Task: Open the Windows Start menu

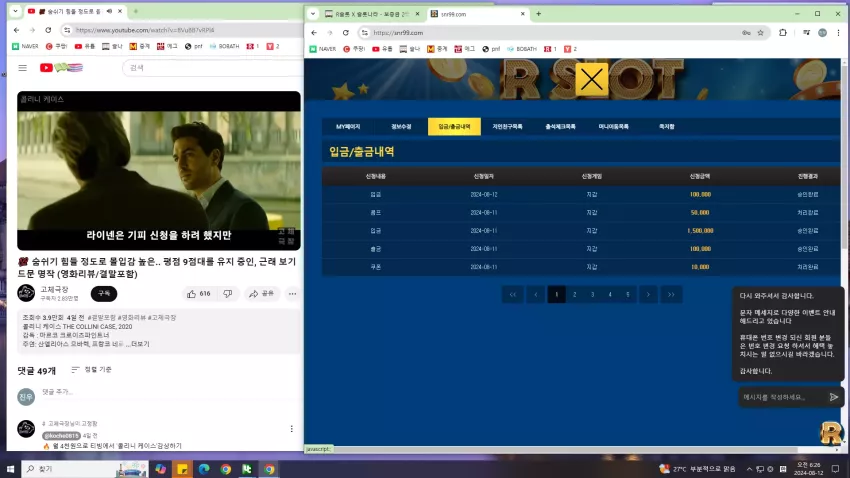Action: [x=10, y=469]
